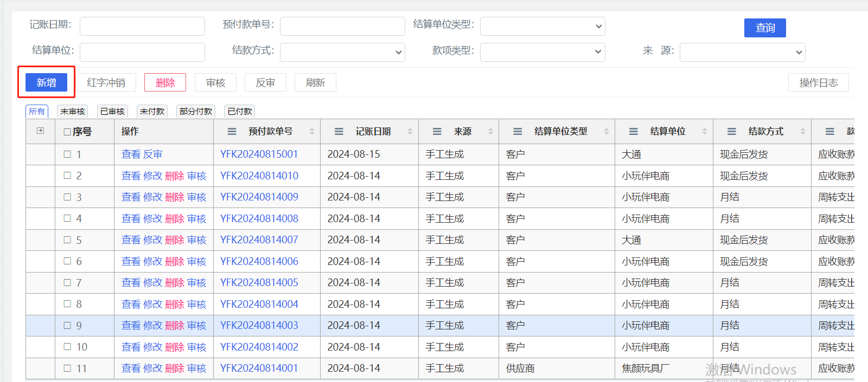Click the 红字冲销 button
Screen dimensions: 868x382
coord(106,82)
